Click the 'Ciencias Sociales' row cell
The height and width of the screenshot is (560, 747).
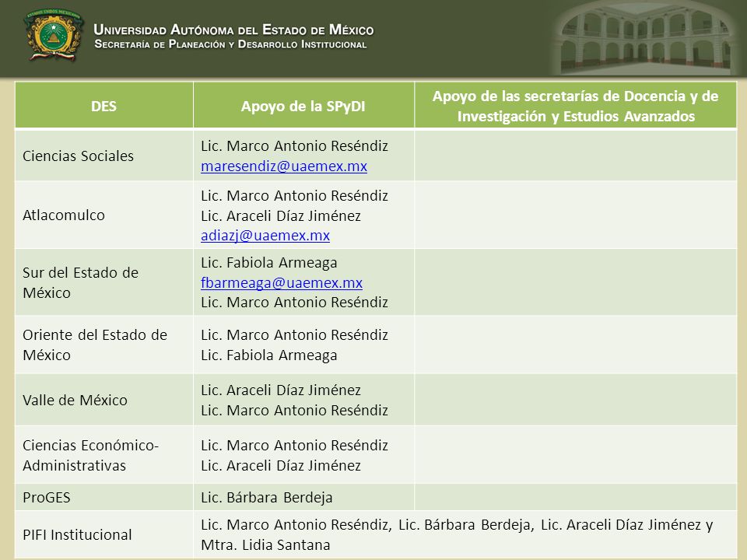tap(103, 156)
